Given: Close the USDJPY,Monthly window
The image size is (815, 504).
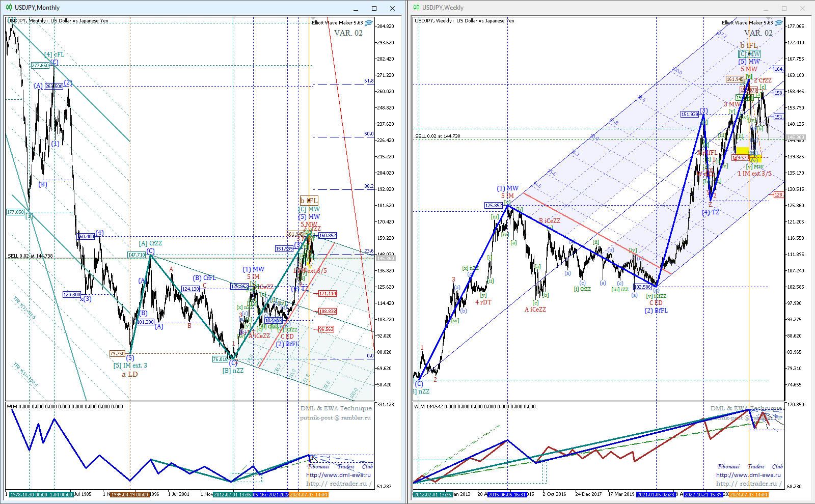Looking at the screenshot, I should [x=392, y=8].
